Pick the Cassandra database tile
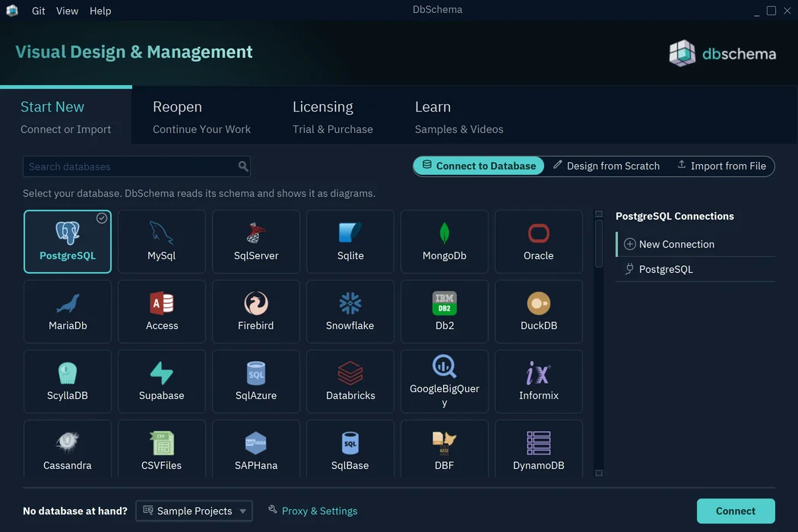This screenshot has width=798, height=532. pyautogui.click(x=67, y=448)
